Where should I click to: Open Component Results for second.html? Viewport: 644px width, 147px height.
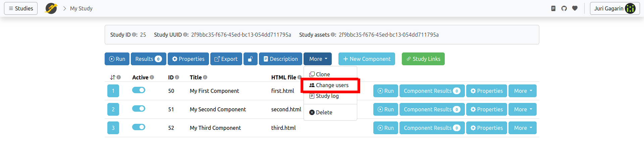[432, 109]
